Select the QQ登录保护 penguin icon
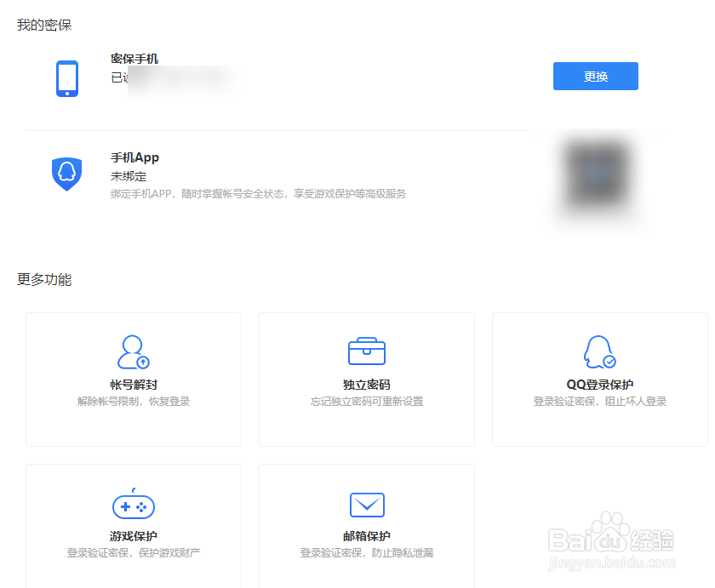The image size is (715, 588). click(x=599, y=351)
